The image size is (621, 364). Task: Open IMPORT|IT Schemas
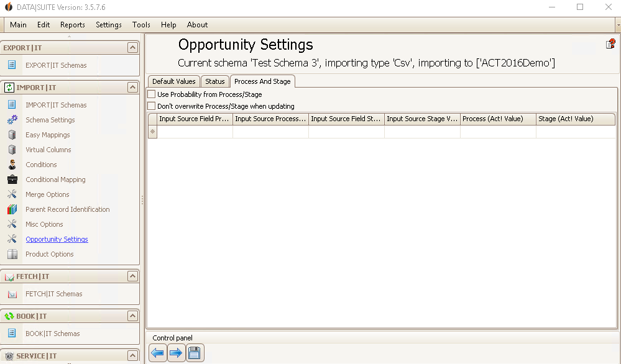(x=56, y=105)
